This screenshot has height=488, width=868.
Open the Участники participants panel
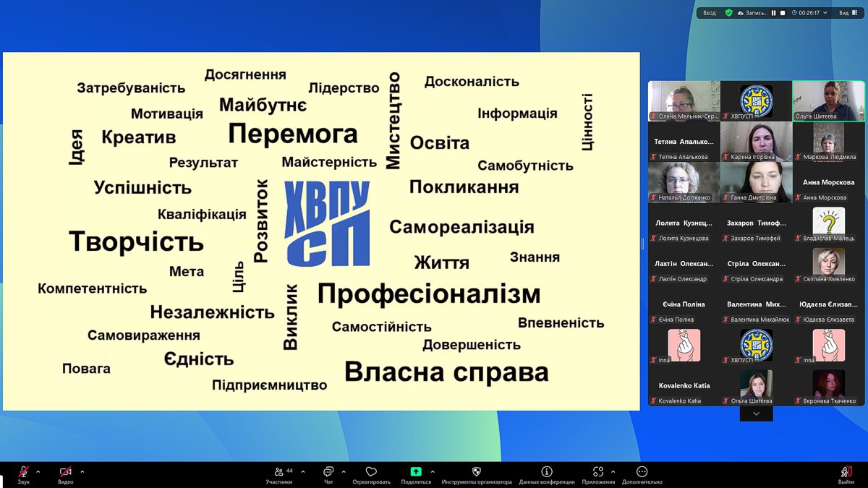278,474
